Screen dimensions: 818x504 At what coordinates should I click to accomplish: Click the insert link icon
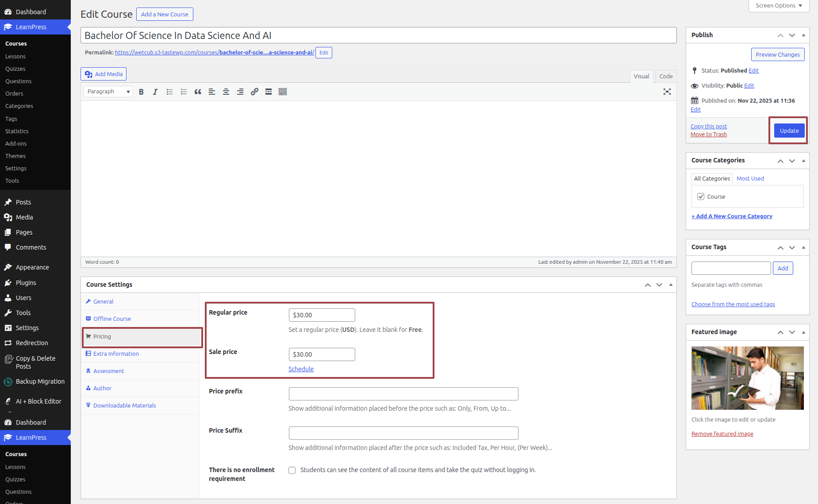(254, 92)
